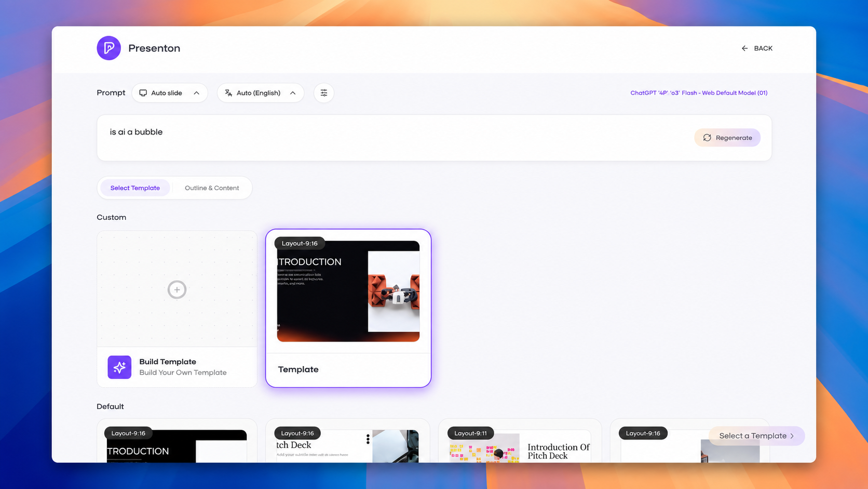This screenshot has height=489, width=868.
Task: Click the Layout-9:11 badge
Action: (x=470, y=433)
